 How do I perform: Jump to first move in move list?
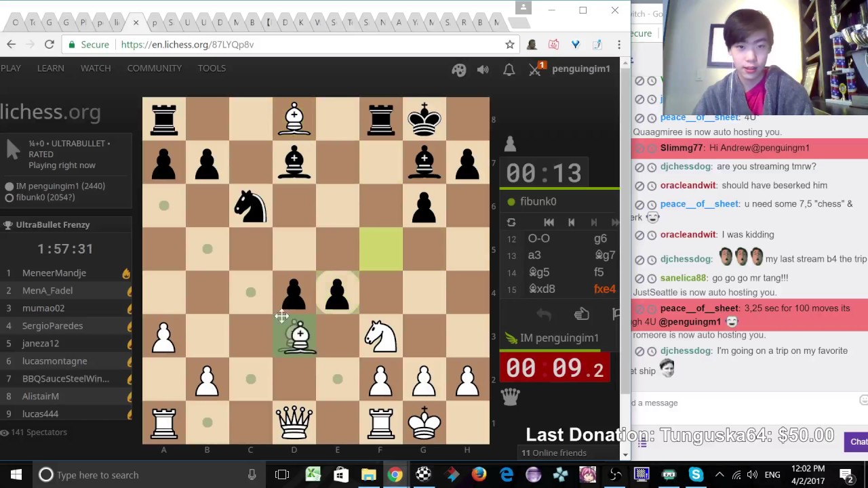click(x=549, y=222)
